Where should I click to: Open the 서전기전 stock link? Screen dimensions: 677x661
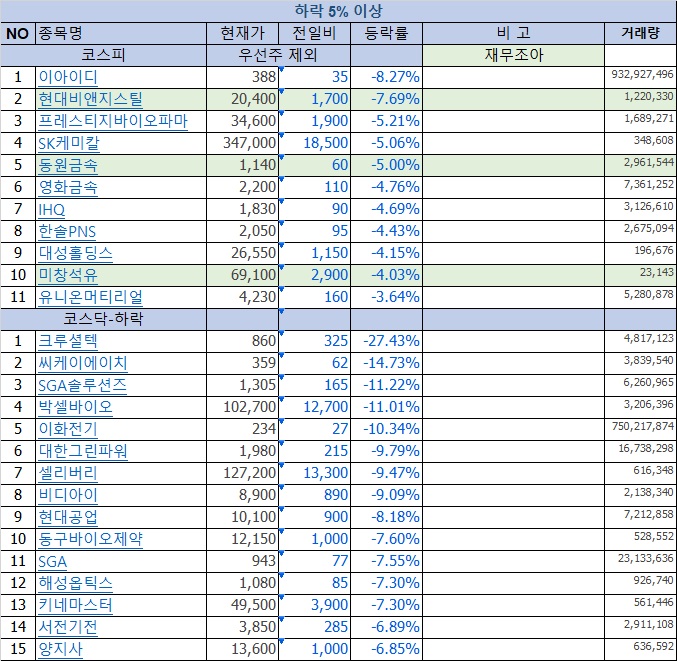pyautogui.click(x=68, y=628)
